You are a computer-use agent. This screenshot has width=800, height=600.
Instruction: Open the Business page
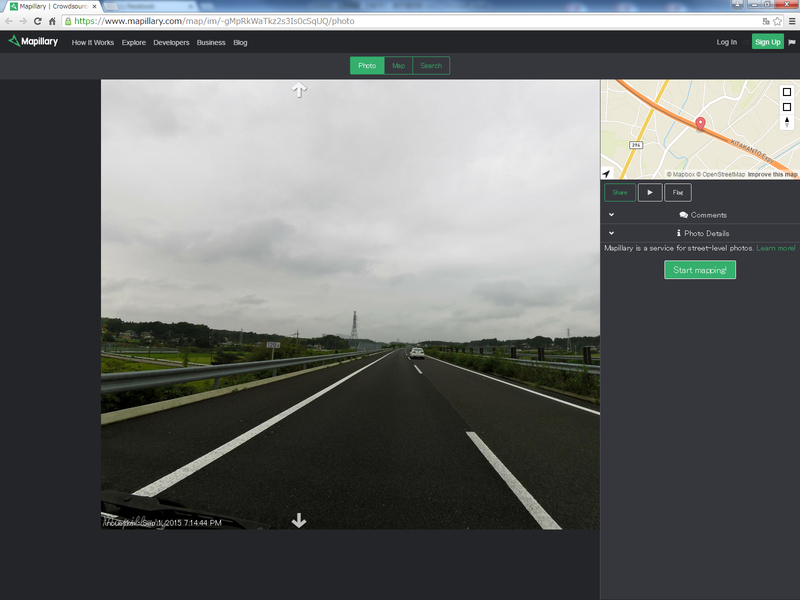[x=211, y=42]
